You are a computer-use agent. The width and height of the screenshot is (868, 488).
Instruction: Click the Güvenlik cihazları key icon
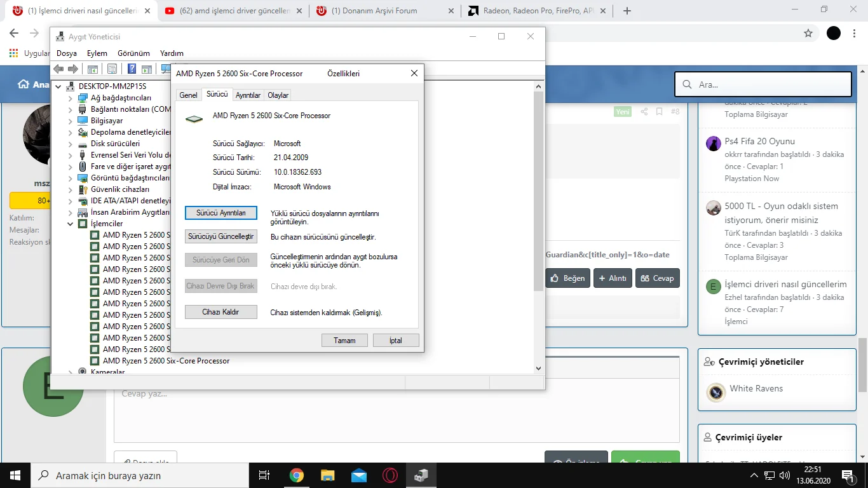(83, 189)
